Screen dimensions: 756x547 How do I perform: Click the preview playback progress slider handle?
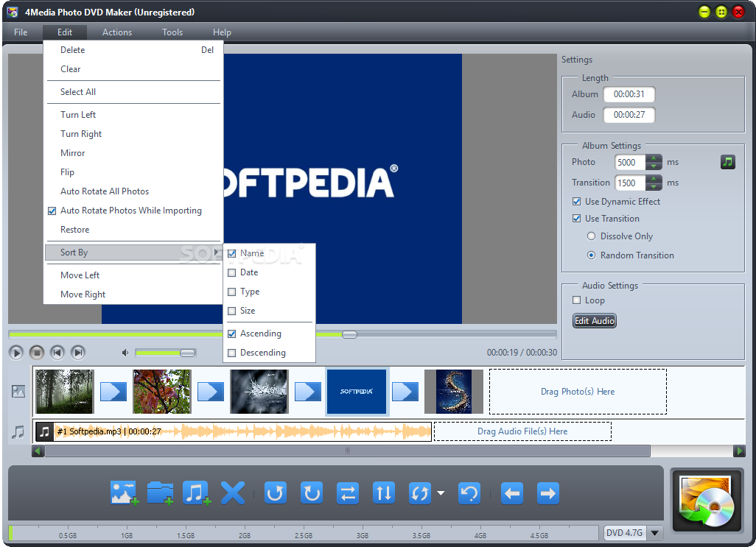349,335
